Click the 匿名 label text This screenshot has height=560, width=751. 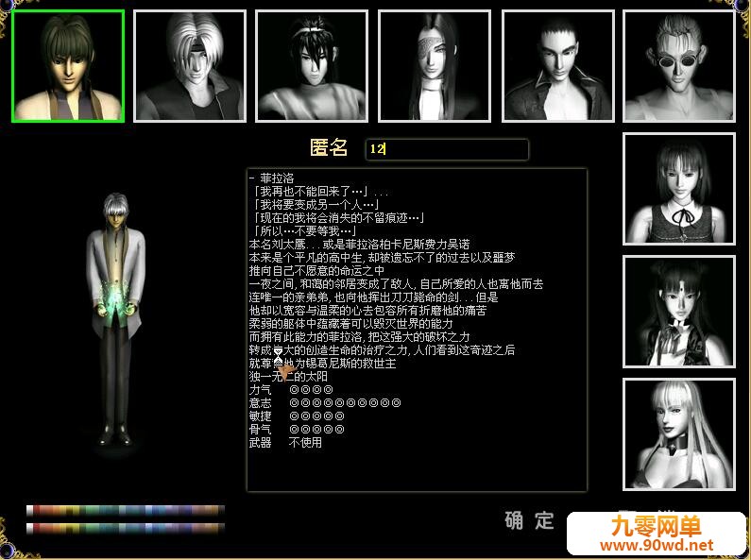[329, 147]
